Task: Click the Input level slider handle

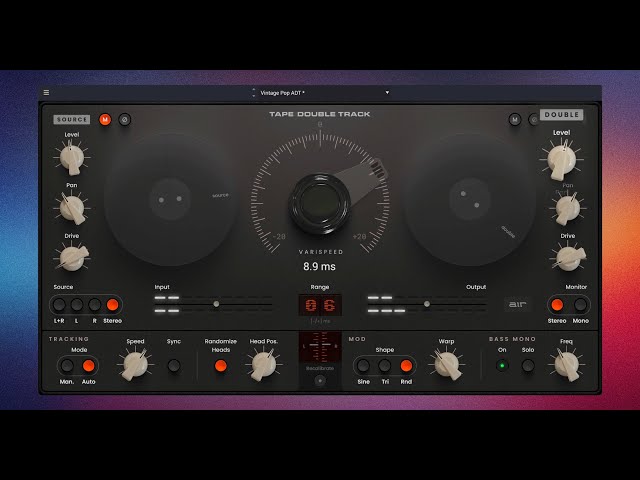Action: (x=216, y=304)
